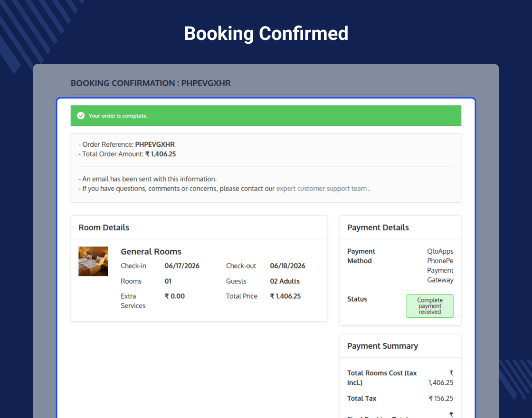The width and height of the screenshot is (532, 418).
Task: Click the Your order is complete banner
Action: click(x=266, y=116)
